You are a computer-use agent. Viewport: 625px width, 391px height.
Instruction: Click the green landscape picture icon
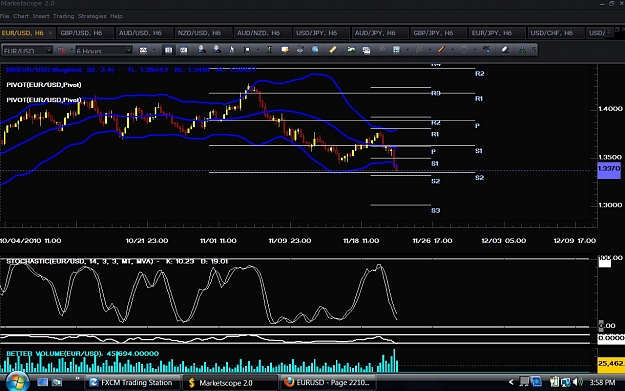pos(351,50)
